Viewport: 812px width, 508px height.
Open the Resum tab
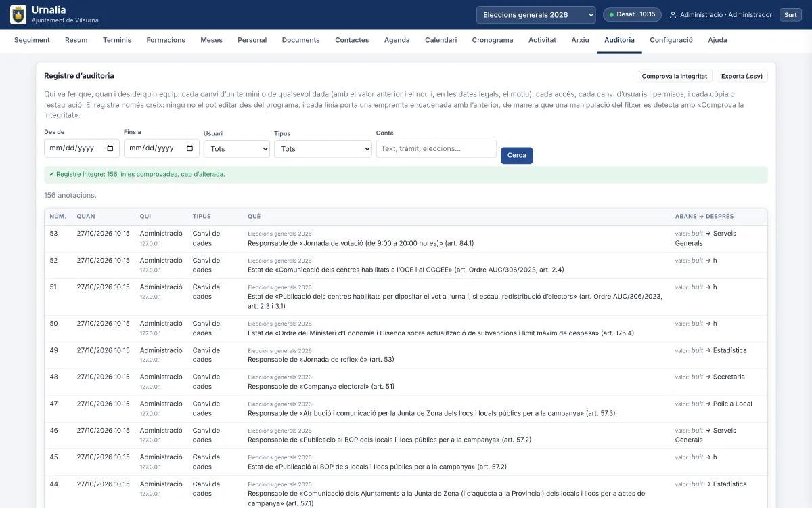tap(76, 40)
